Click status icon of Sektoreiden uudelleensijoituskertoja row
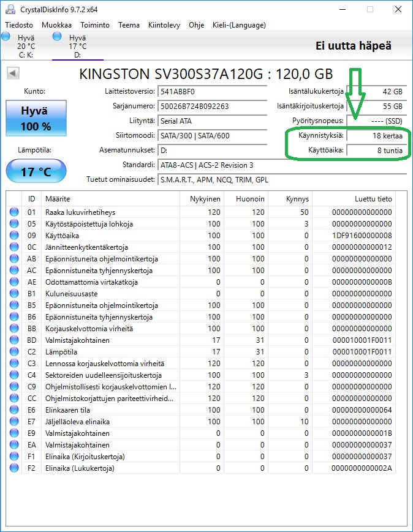413x532 pixels. pyautogui.click(x=14, y=375)
